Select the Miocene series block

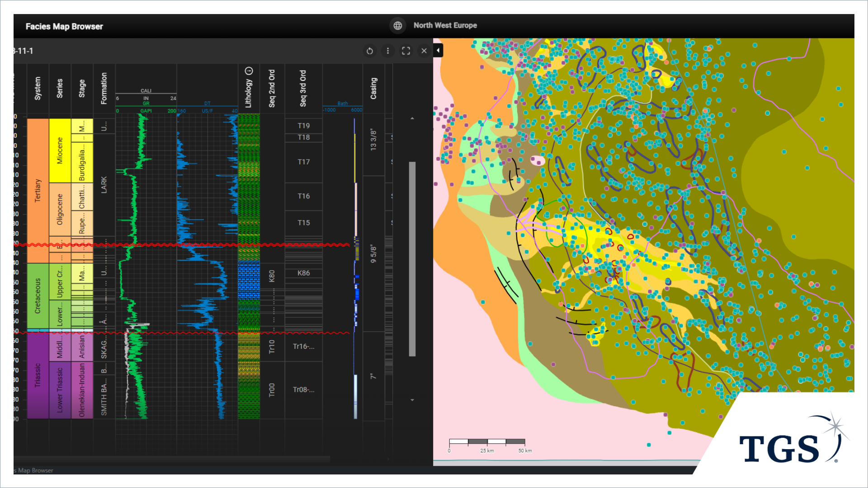click(60, 150)
